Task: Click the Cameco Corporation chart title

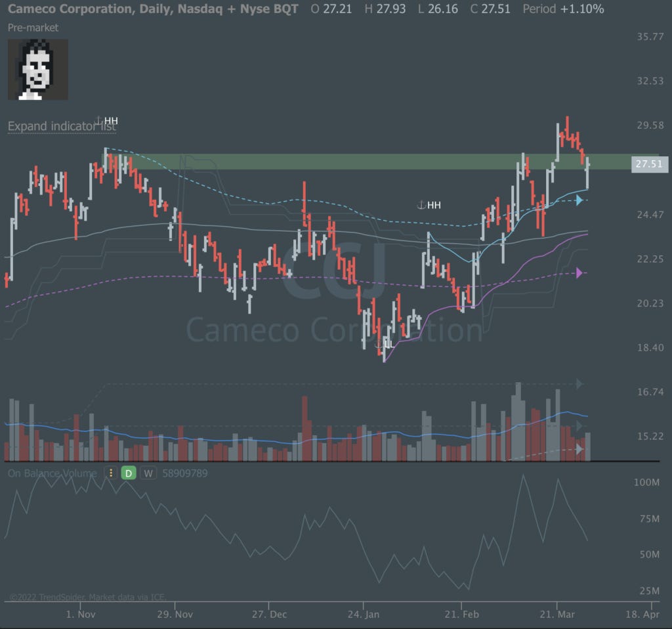Action: (x=152, y=9)
